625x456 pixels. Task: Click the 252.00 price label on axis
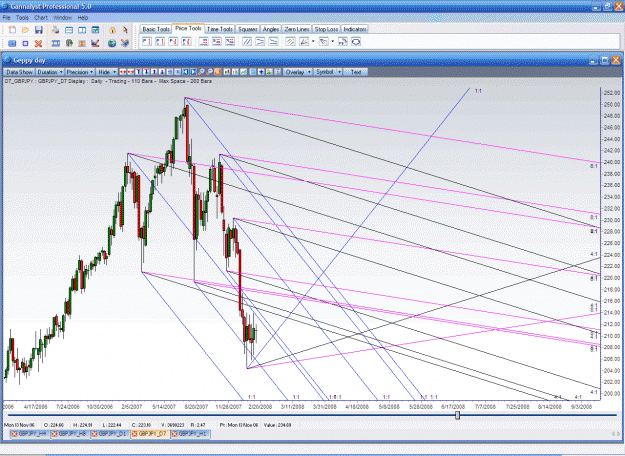[612, 93]
